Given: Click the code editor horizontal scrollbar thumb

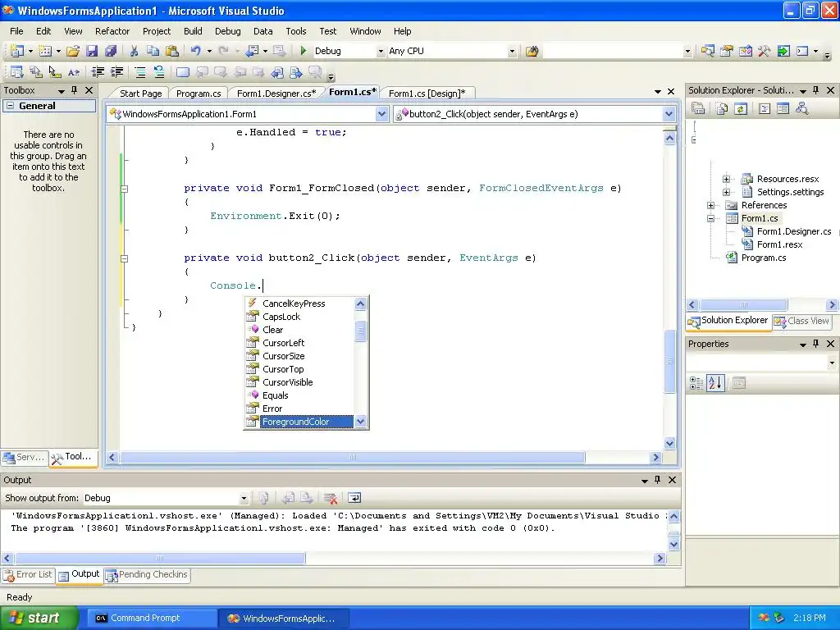Looking at the screenshot, I should (353, 457).
